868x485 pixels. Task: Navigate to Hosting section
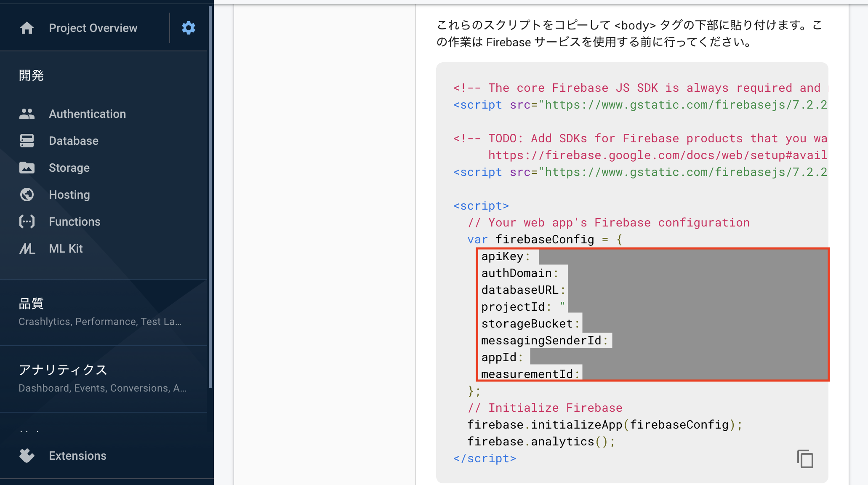coord(69,195)
